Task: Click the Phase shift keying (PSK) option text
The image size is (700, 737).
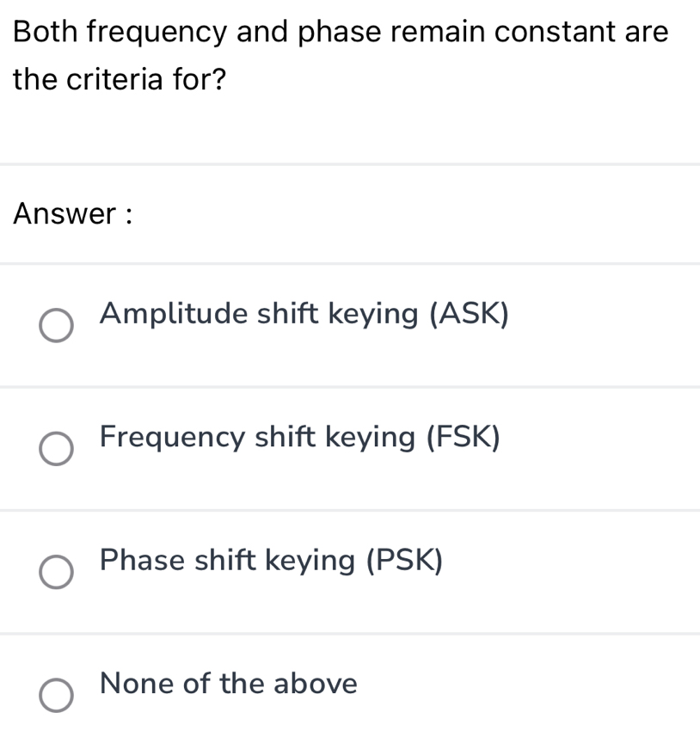Action: 271,561
